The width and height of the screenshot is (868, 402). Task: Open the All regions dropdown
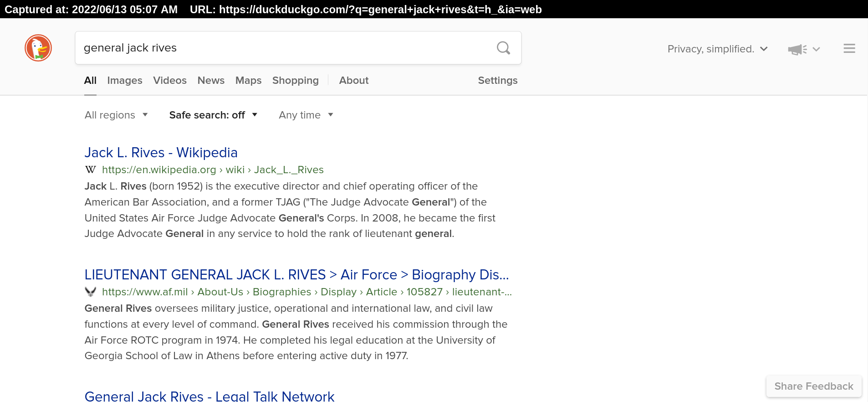coord(116,115)
